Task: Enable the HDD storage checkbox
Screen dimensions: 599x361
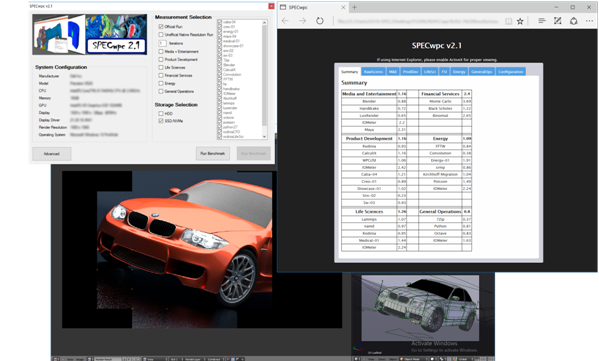Action: pyautogui.click(x=161, y=113)
